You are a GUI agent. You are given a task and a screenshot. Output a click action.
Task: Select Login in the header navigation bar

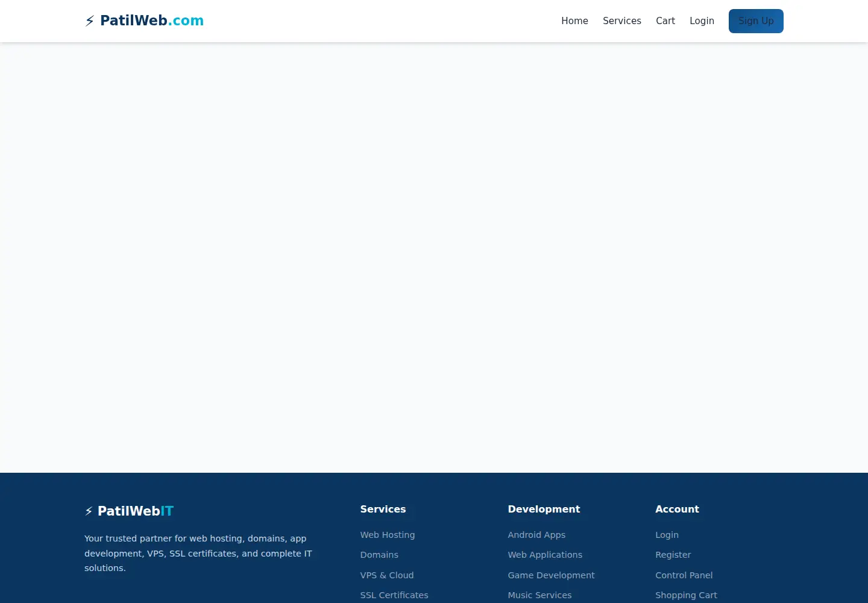click(x=702, y=21)
